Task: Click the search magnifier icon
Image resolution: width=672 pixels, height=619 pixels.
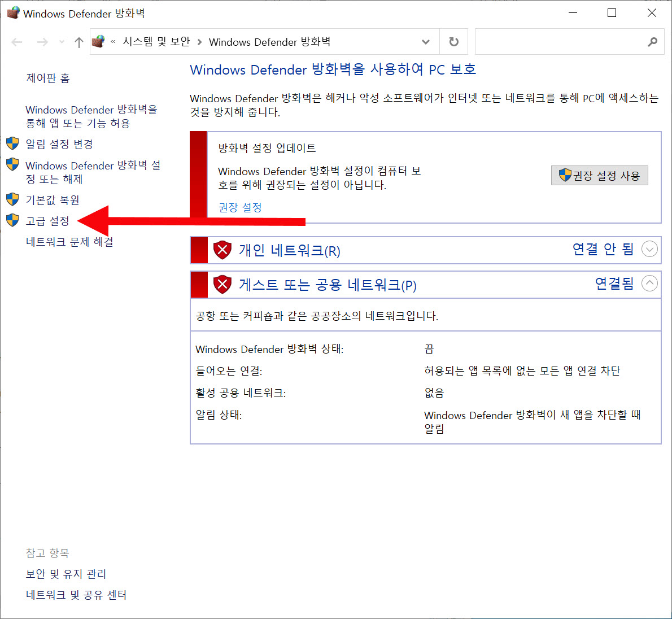Action: pos(652,42)
